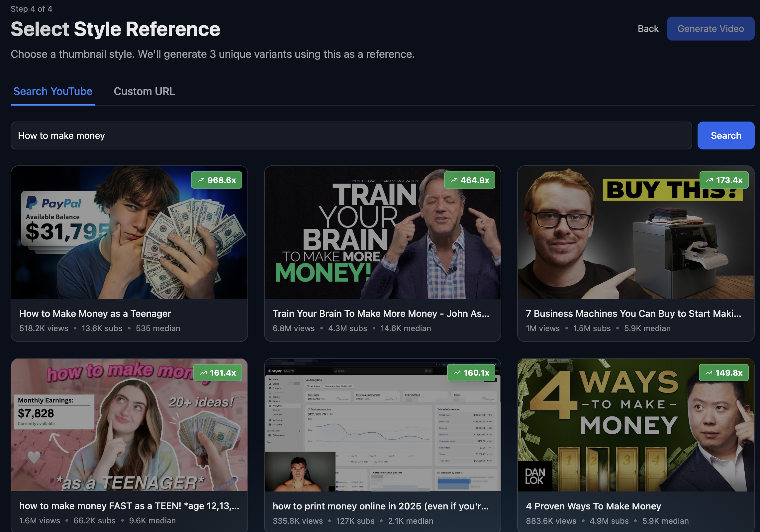Viewport: 760px width, 532px height.
Task: Click the 160.1x trending badge
Action: point(471,373)
